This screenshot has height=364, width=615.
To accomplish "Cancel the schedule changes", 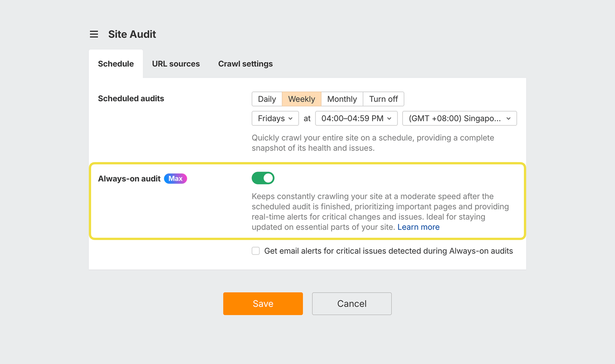I will [352, 303].
